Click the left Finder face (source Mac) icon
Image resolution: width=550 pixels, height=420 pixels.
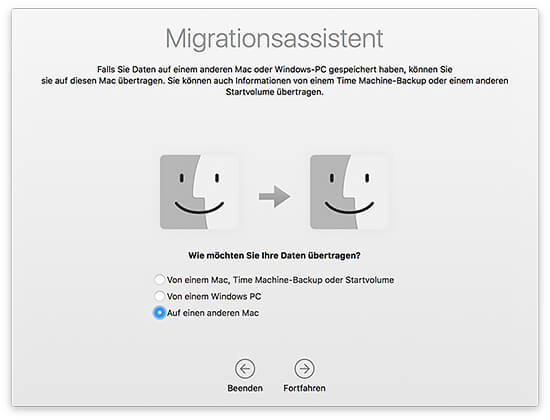click(x=199, y=192)
